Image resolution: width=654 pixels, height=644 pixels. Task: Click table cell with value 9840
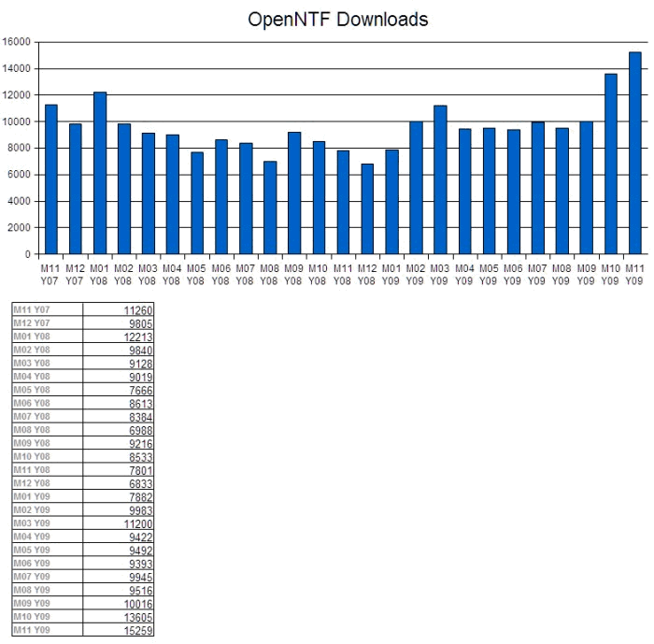pos(118,350)
